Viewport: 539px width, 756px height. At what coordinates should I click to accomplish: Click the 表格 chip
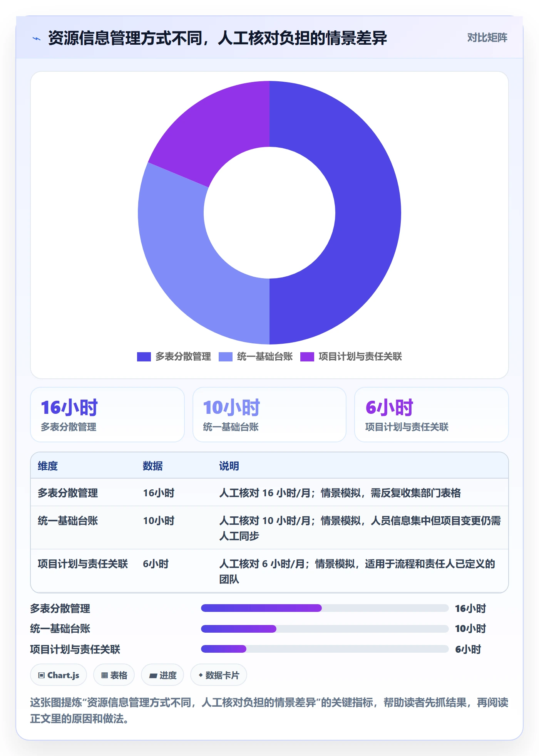click(114, 675)
